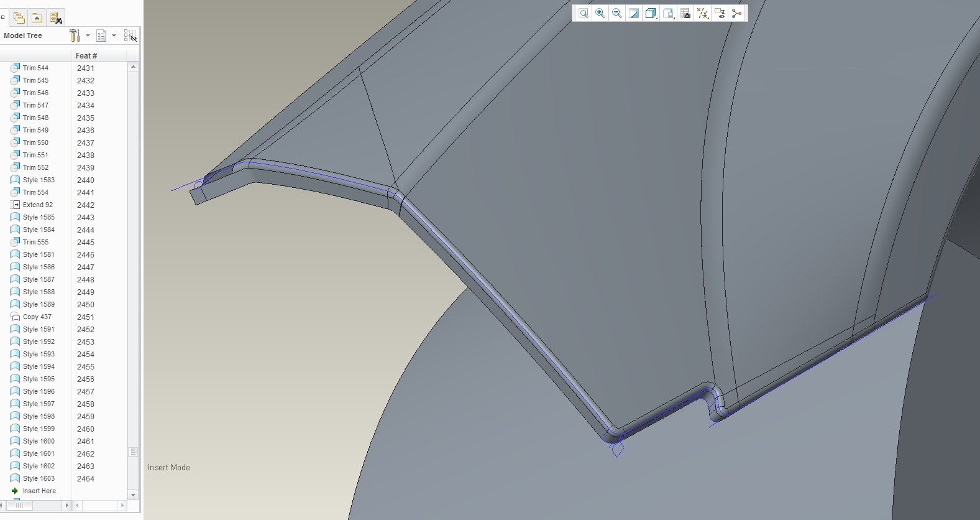Select the Trim 555 feature

(x=35, y=242)
